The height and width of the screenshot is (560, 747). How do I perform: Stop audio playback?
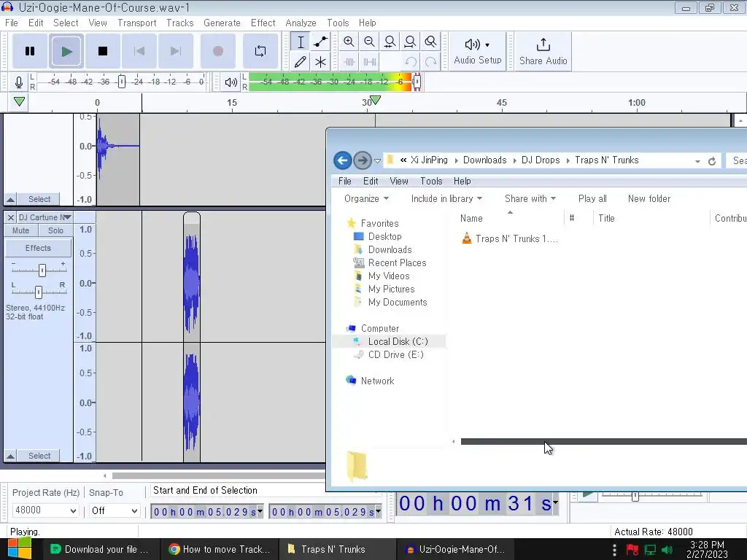click(x=102, y=51)
